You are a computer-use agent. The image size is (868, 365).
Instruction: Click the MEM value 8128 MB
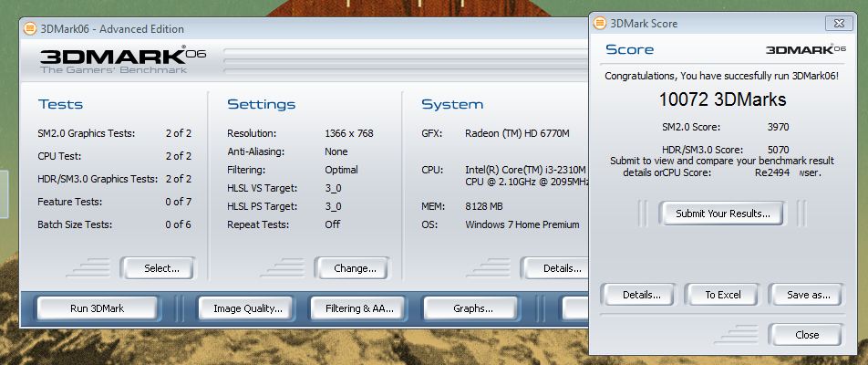click(x=484, y=206)
